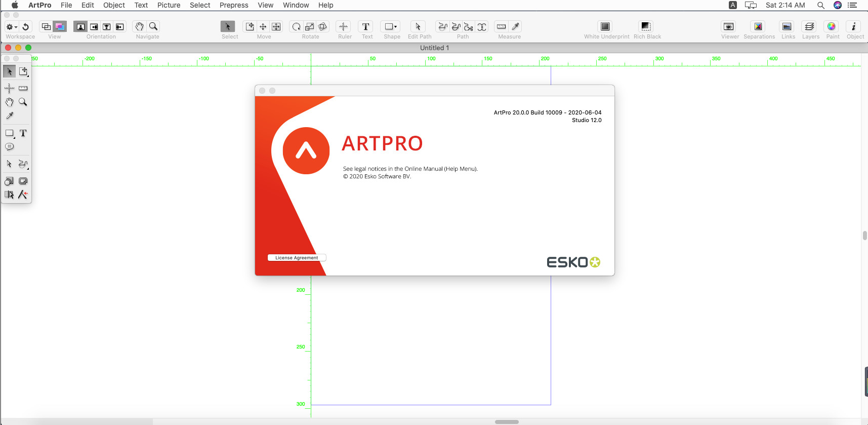Click the License Agreement button
Image resolution: width=868 pixels, height=425 pixels.
(x=297, y=258)
